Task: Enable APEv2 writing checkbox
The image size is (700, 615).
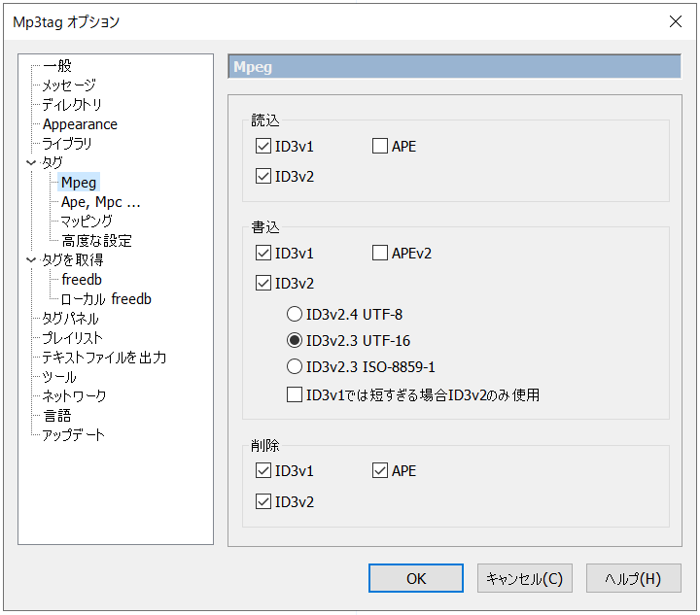Action: coord(379,253)
